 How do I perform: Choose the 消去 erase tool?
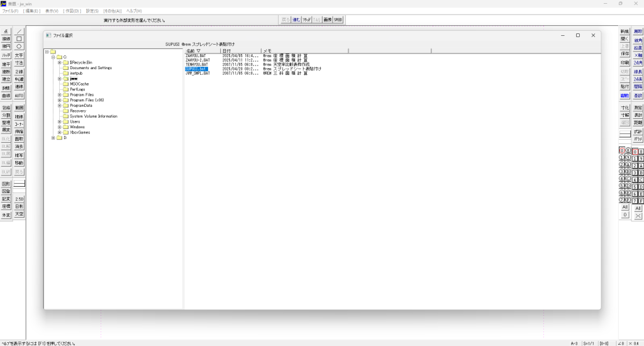[19, 147]
